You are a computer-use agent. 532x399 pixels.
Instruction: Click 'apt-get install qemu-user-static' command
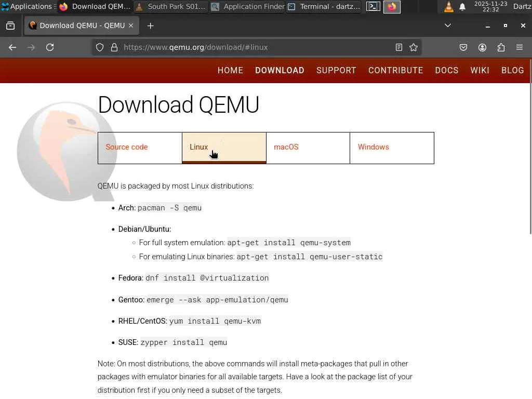(x=310, y=257)
